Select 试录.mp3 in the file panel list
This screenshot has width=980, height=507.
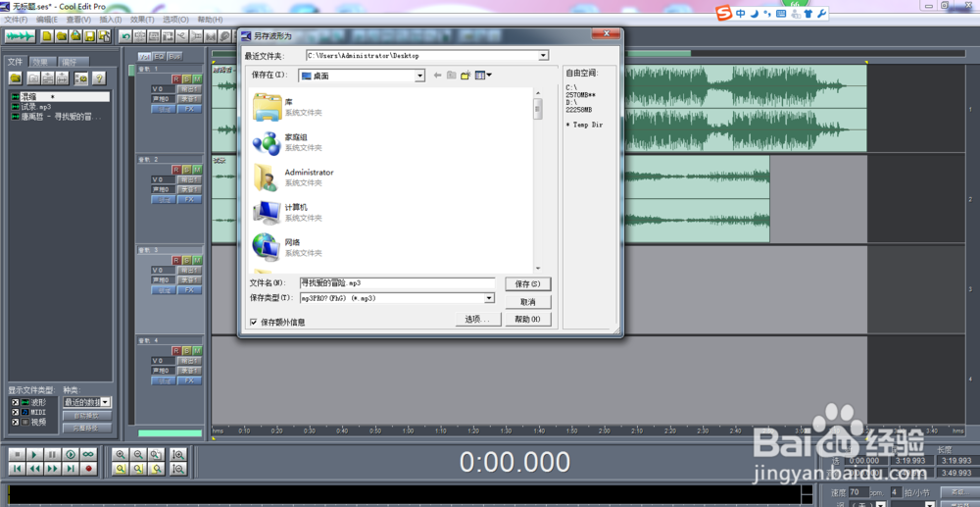(36, 107)
